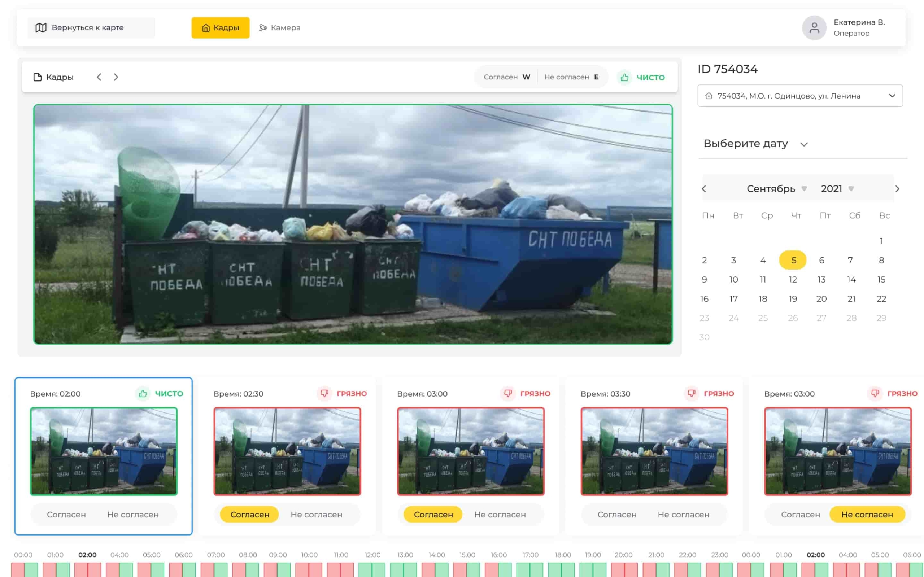Open the Сентябрь month dropdown
924x577 pixels.
pos(777,189)
